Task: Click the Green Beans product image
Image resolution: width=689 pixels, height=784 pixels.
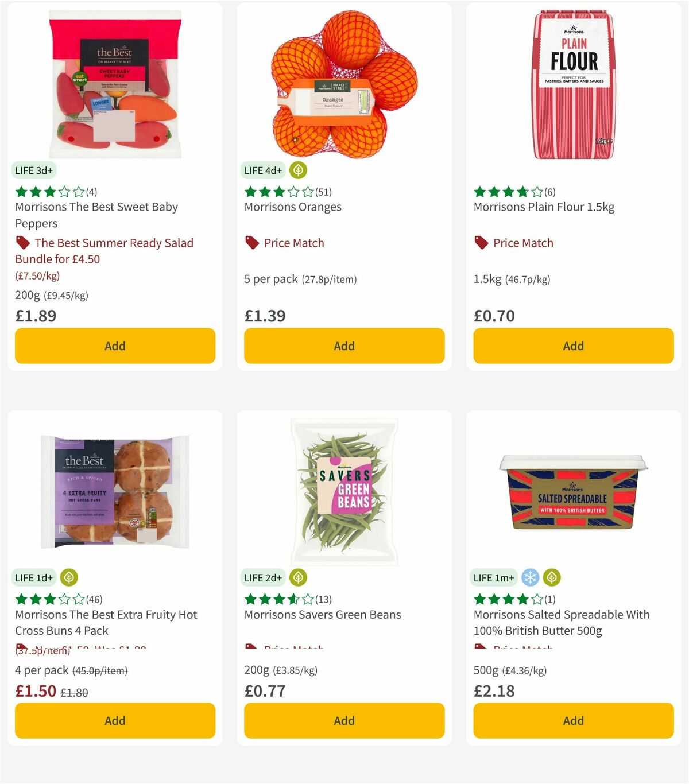Action: point(344,491)
